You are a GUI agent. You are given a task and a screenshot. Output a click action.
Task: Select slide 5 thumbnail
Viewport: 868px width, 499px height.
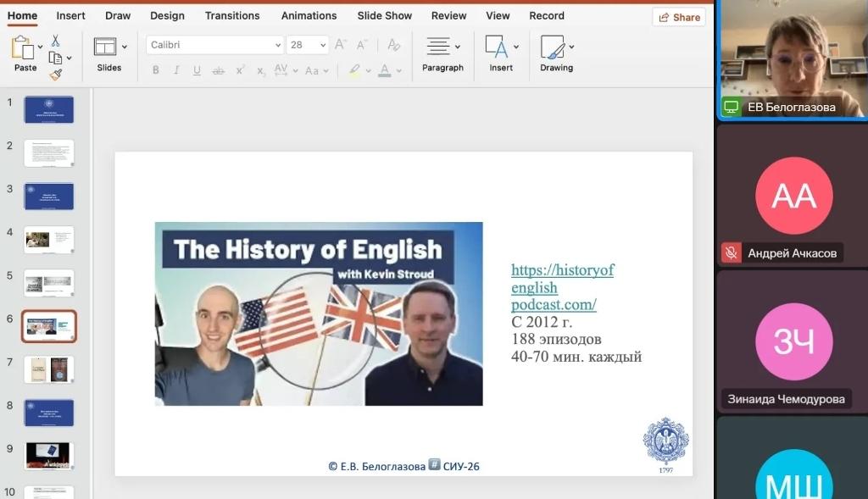(x=48, y=283)
